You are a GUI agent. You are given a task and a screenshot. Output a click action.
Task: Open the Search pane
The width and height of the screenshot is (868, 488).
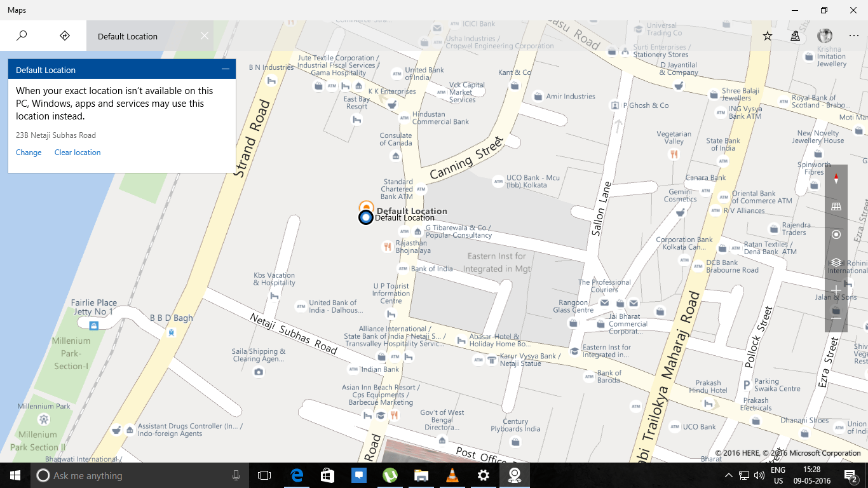point(22,36)
